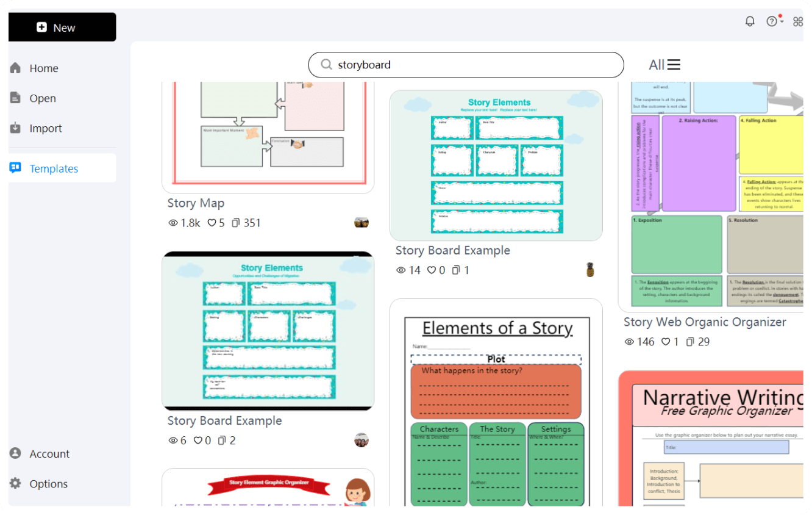Open Account settings
The height and width of the screenshot is (515, 812).
[49, 453]
